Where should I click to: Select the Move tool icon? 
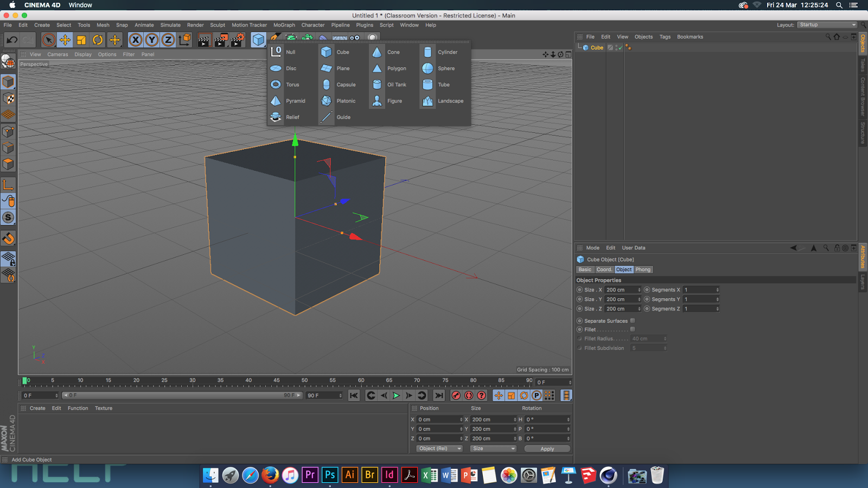(65, 40)
